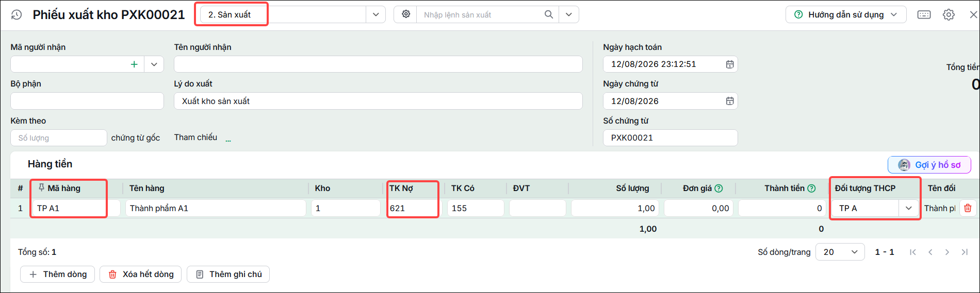Viewport: 980px width, 293px height.
Task: Open the keyboard shortcuts icon
Action: (x=924, y=14)
